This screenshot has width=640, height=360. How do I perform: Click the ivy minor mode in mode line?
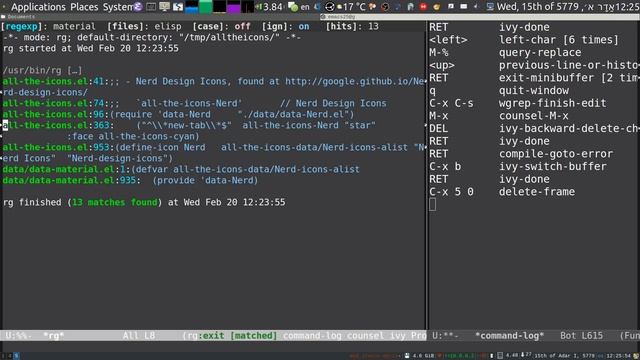pos(398,336)
